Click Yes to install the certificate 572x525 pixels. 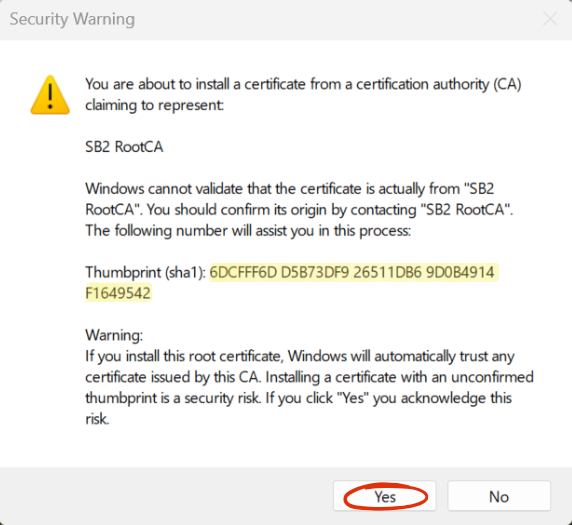point(384,496)
